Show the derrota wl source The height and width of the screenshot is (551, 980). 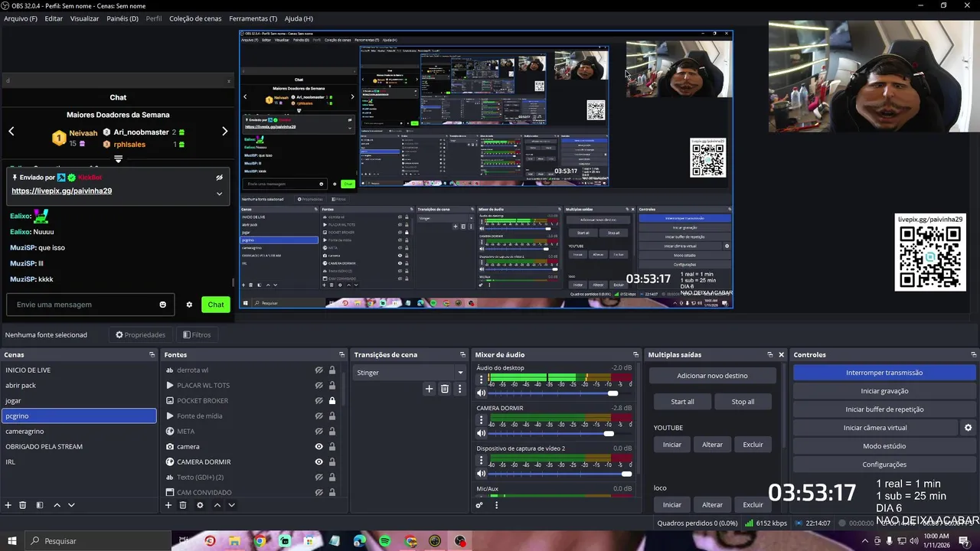318,370
